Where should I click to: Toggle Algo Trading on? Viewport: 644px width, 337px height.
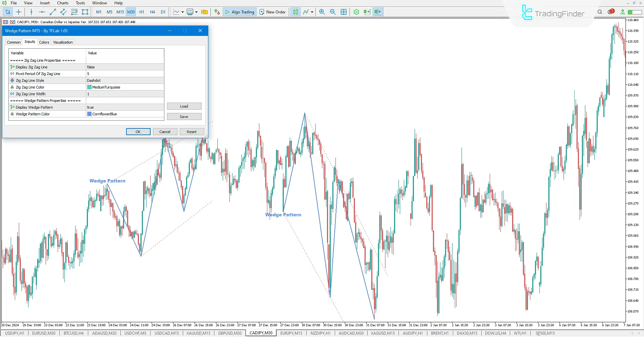(239, 12)
